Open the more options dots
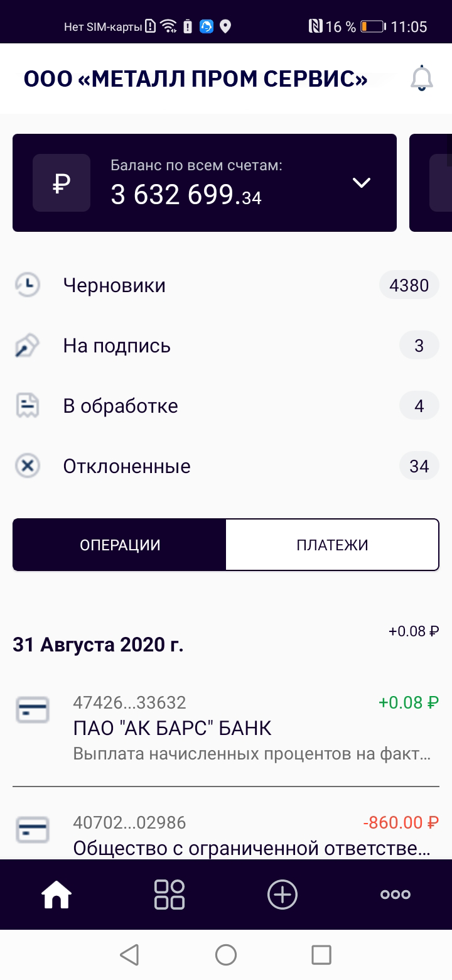The image size is (452, 980). click(x=395, y=895)
